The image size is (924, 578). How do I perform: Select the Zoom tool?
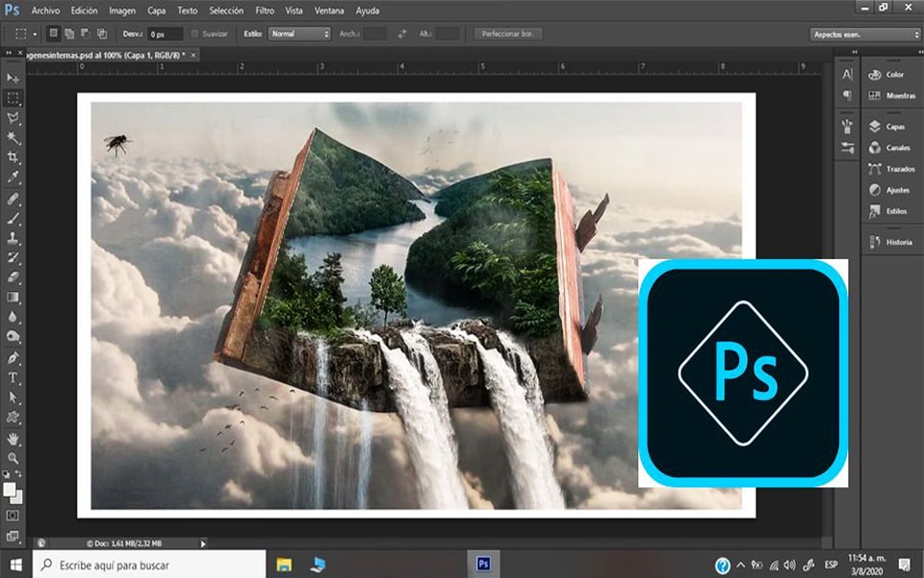tap(13, 458)
